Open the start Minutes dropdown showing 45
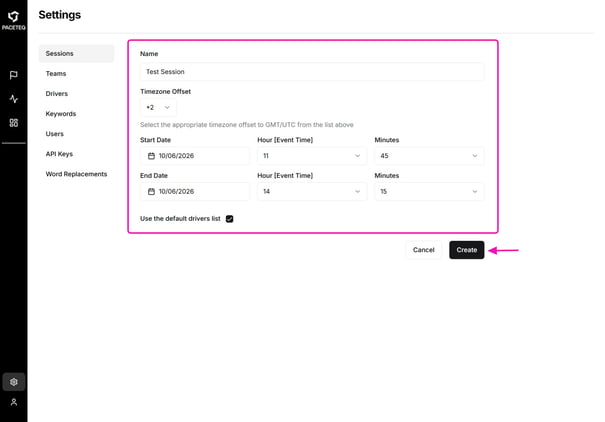This screenshot has height=422, width=605. 429,156
